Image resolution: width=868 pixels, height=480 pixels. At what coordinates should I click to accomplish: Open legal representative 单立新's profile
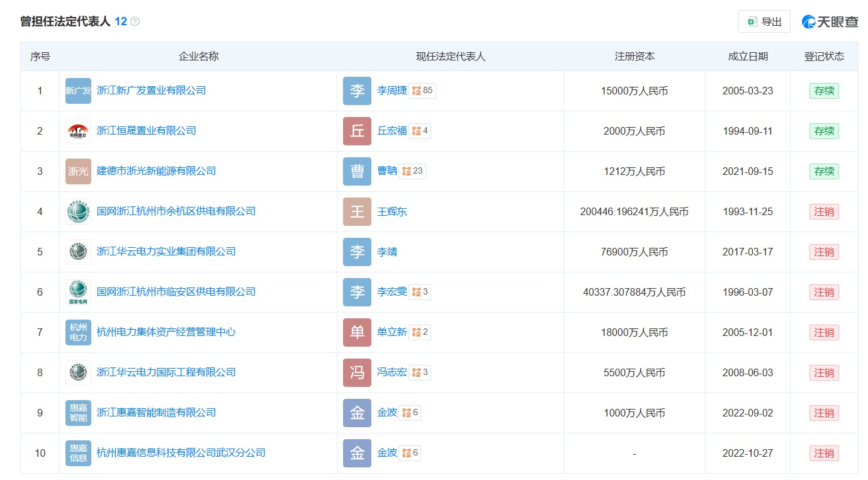click(392, 332)
